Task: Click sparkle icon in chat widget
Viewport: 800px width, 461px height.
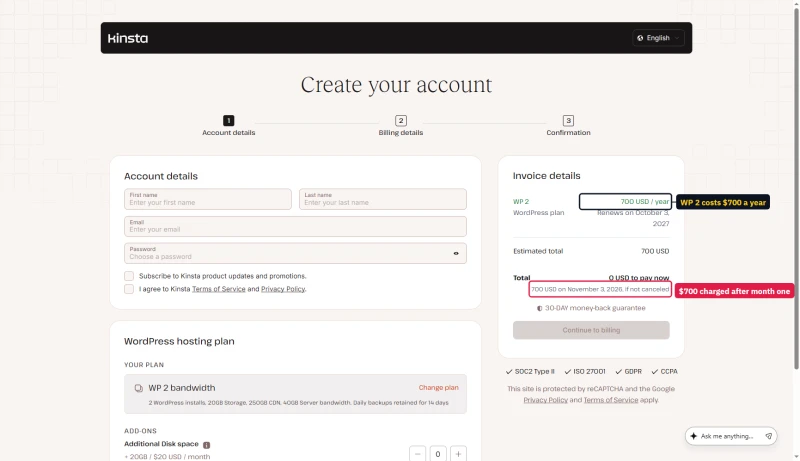Action: pos(693,436)
